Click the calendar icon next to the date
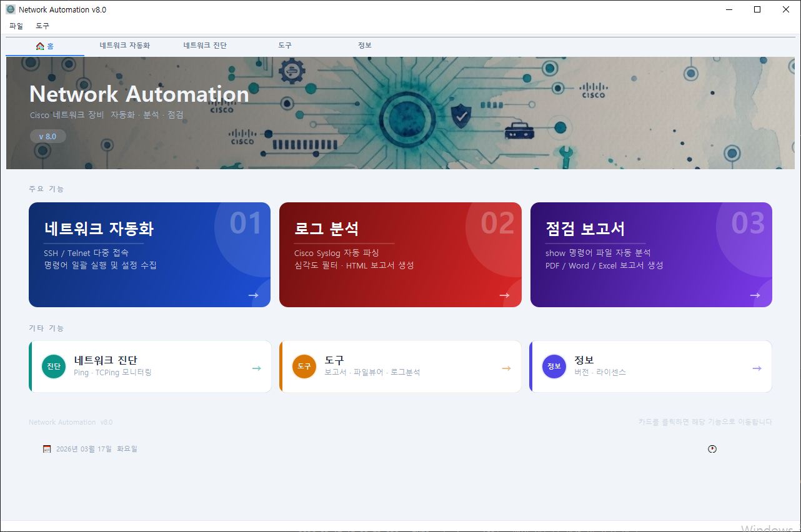 [46, 448]
